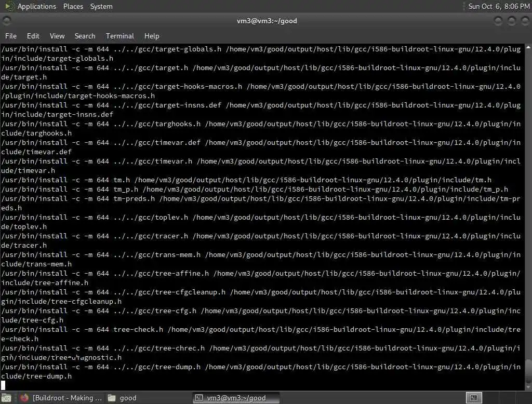Switch to the Buildroot Firefox window
Image resolution: width=532 pixels, height=404 pixels.
(61, 398)
